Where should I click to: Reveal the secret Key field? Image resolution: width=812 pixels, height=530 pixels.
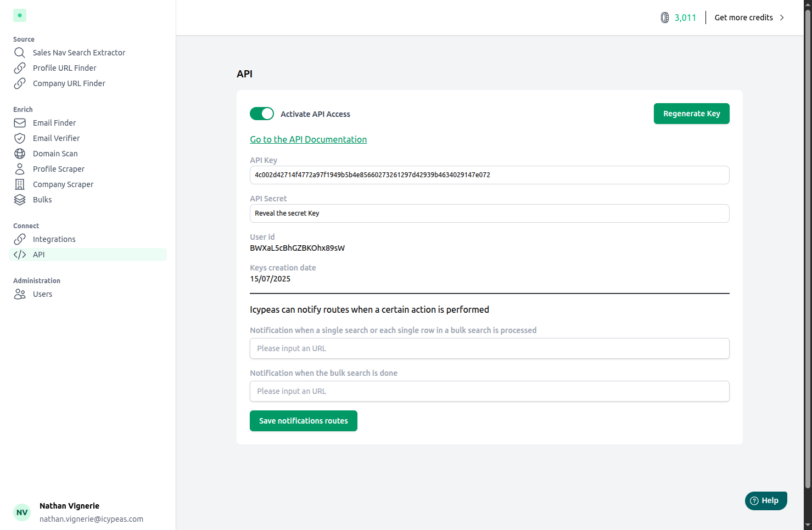(x=490, y=213)
